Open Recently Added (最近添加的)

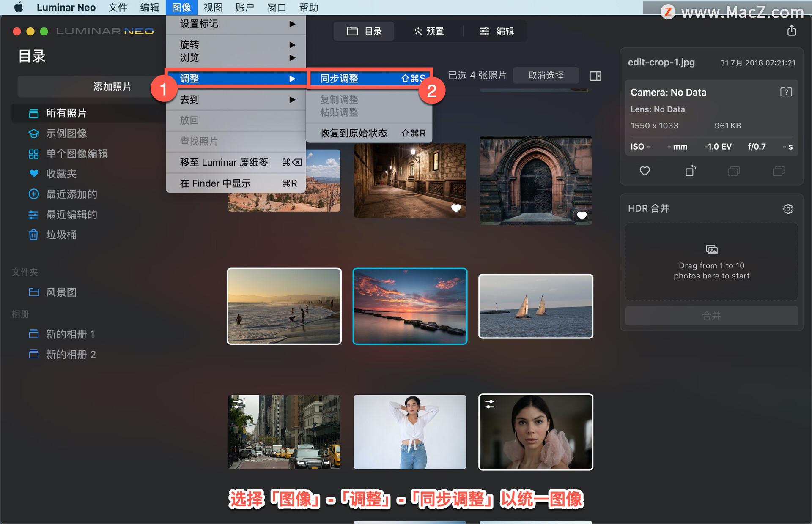pos(71,194)
